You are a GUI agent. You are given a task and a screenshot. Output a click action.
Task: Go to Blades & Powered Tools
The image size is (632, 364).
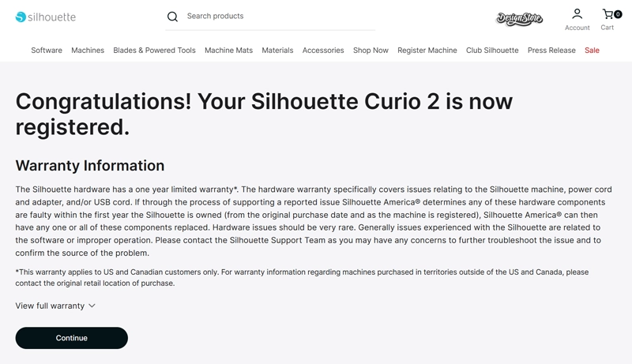(x=154, y=51)
